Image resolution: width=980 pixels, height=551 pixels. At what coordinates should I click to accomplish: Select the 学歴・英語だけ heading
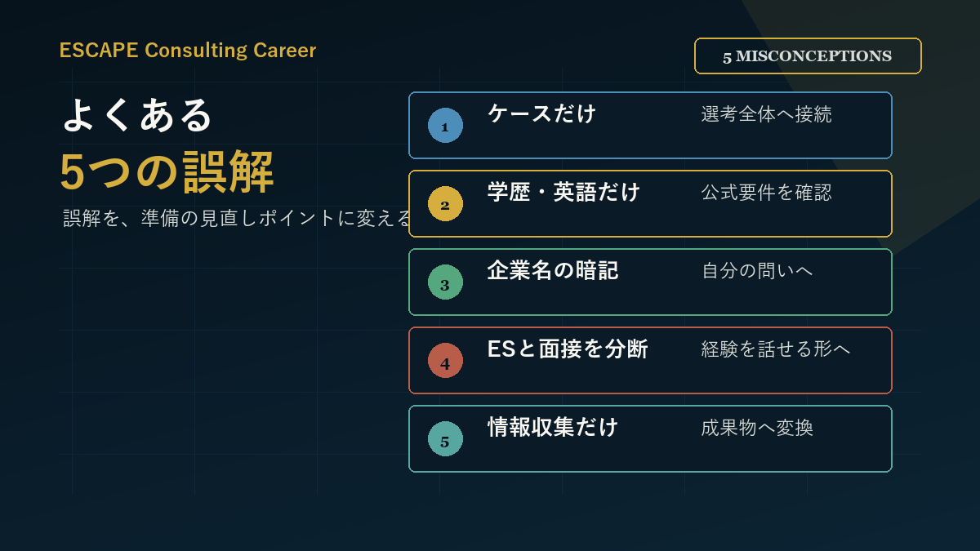(563, 192)
